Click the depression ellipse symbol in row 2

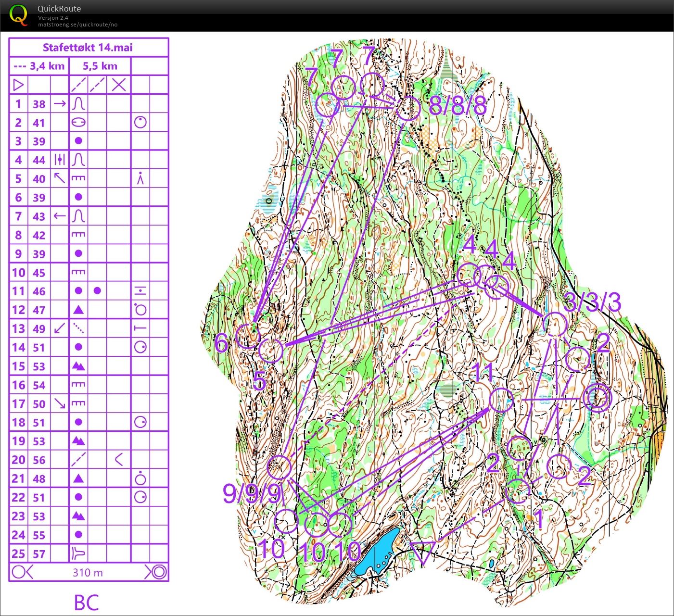[x=78, y=123]
